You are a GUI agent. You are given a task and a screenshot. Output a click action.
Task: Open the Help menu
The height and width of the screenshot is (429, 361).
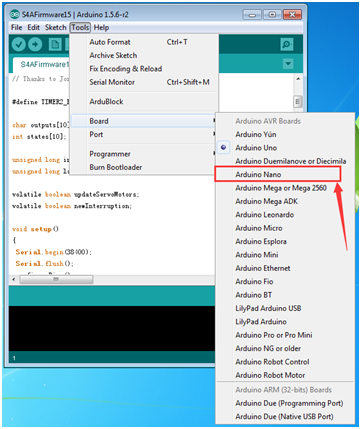(x=101, y=28)
